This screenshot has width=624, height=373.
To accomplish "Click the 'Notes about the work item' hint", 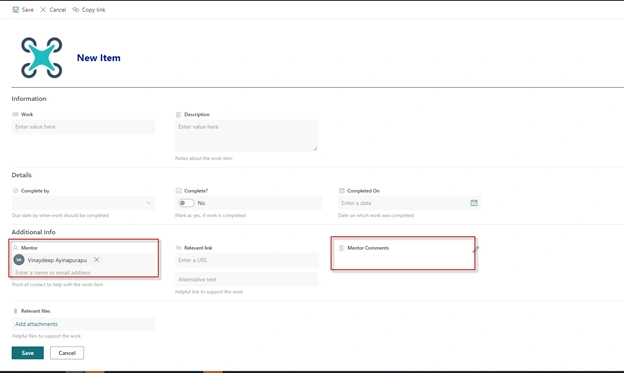I will (204, 158).
